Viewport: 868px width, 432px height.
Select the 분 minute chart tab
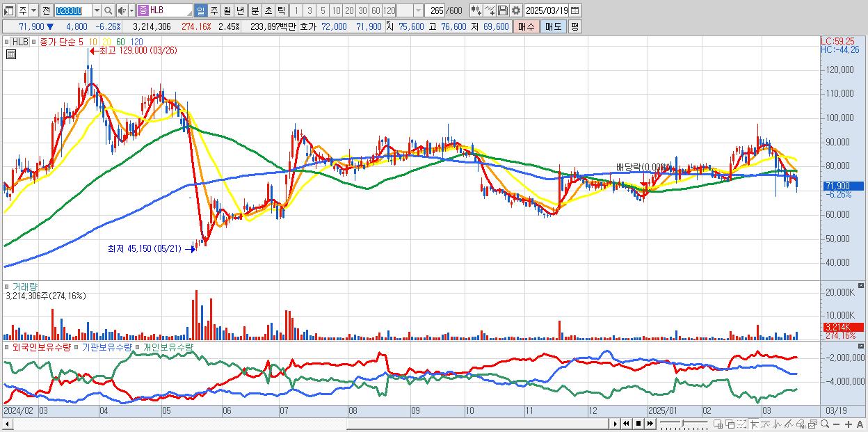pyautogui.click(x=255, y=10)
